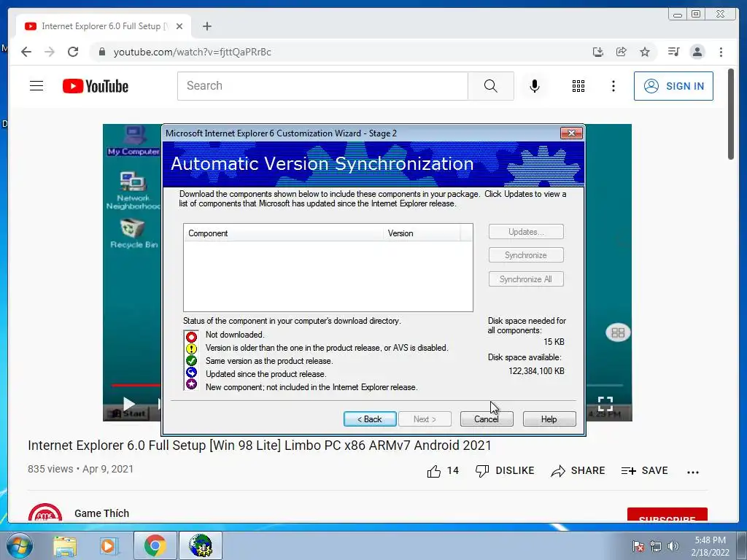Open Game Thích channel name
Screen dimensions: 747x560
click(101, 513)
